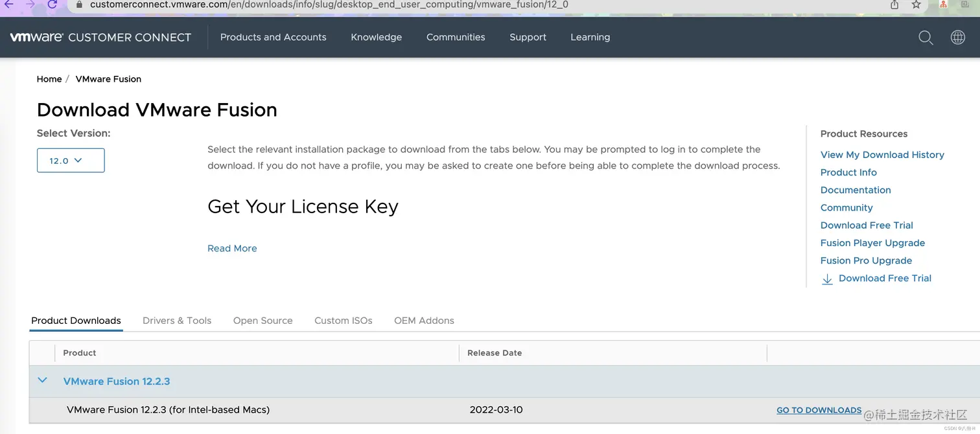
Task: Click Download Free Trial with arrow icon
Action: tap(885, 279)
